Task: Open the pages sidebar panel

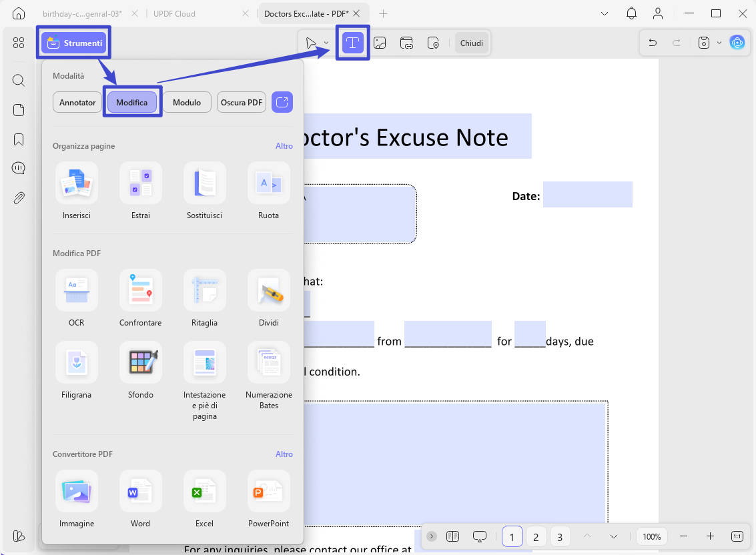Action: [19, 110]
